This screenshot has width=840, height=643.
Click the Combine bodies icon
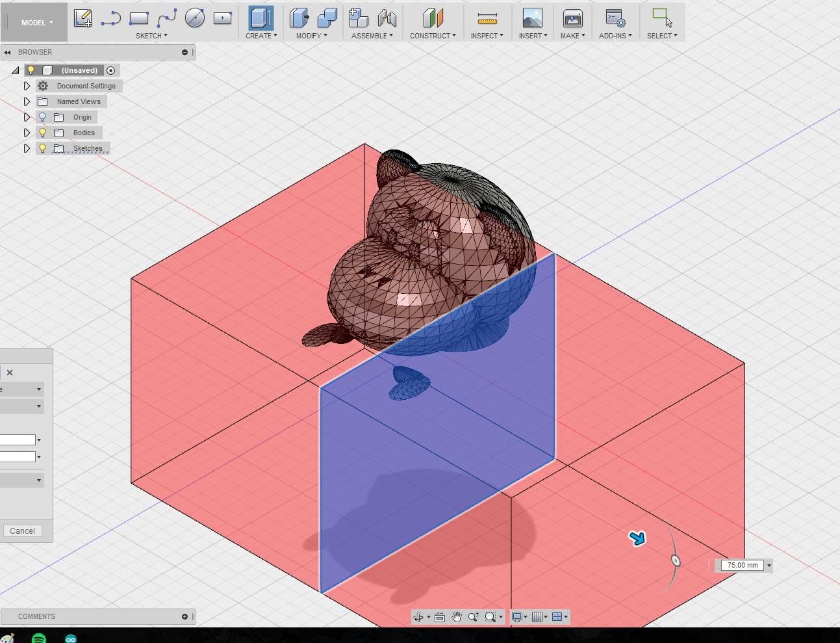coord(327,18)
